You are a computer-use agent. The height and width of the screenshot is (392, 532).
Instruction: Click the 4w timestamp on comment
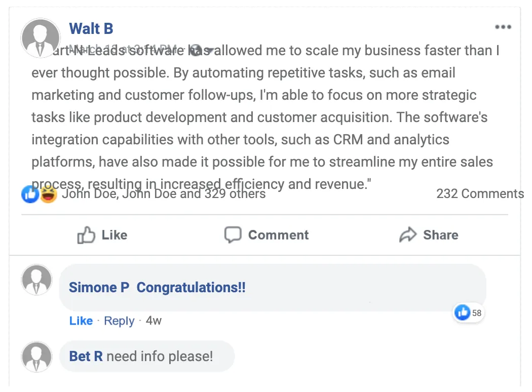pyautogui.click(x=154, y=321)
